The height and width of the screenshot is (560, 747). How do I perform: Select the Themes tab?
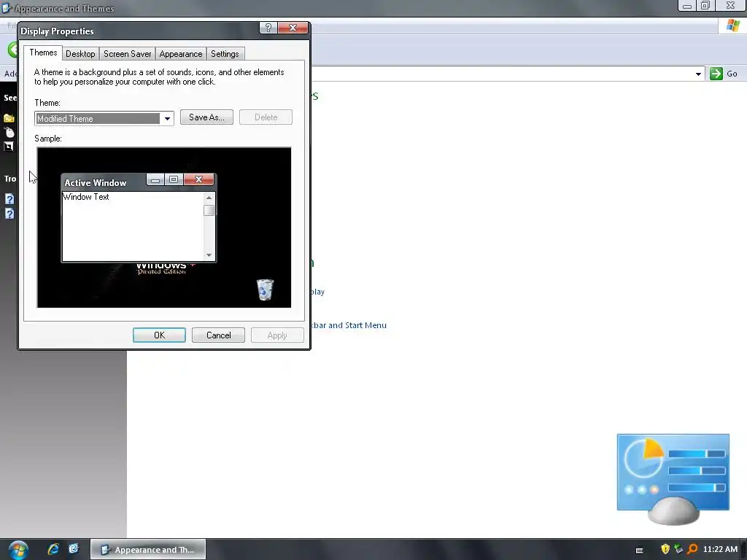point(43,52)
